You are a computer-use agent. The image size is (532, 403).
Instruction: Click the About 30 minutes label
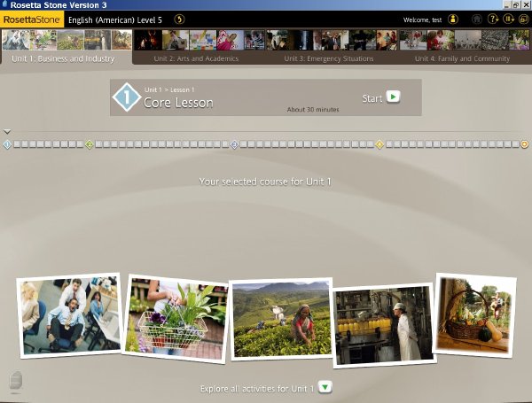(x=313, y=110)
